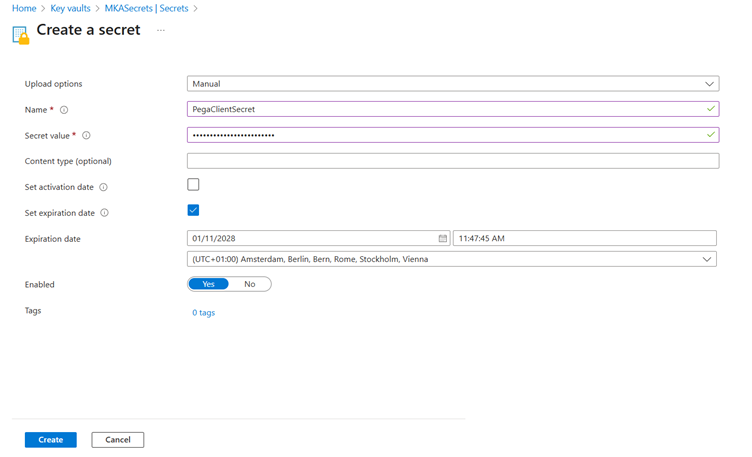Click the Create button
This screenshot has width=752, height=457.
[x=50, y=440]
